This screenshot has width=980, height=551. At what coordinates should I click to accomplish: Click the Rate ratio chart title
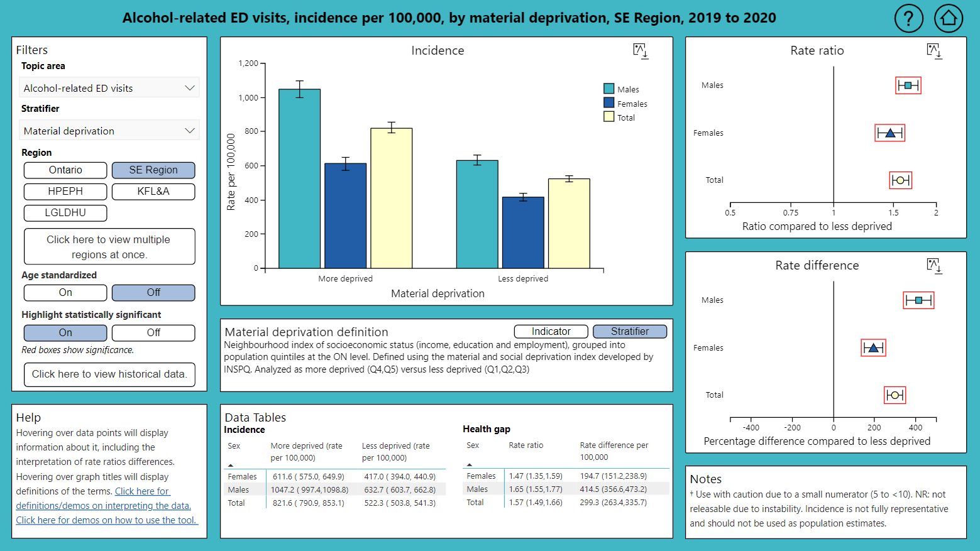coord(817,51)
